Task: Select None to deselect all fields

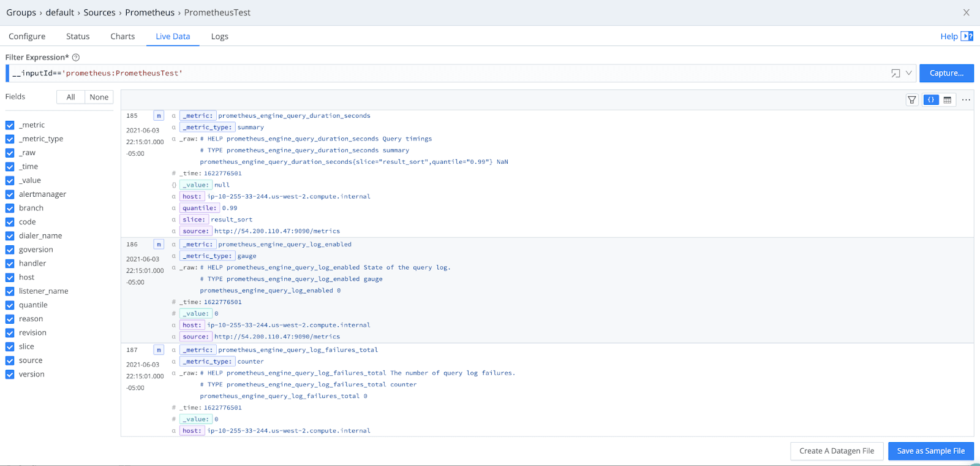Action: pos(99,97)
